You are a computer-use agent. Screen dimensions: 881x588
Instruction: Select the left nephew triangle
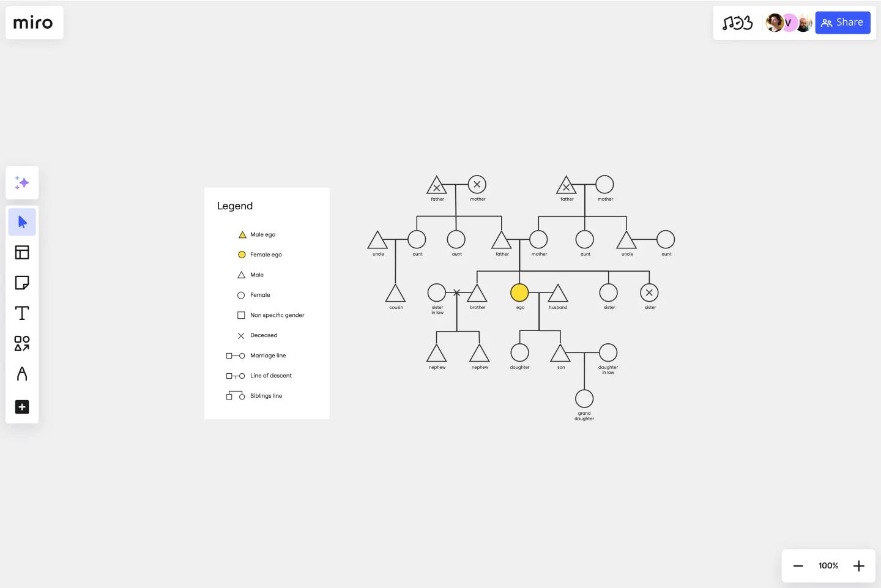tap(436, 353)
